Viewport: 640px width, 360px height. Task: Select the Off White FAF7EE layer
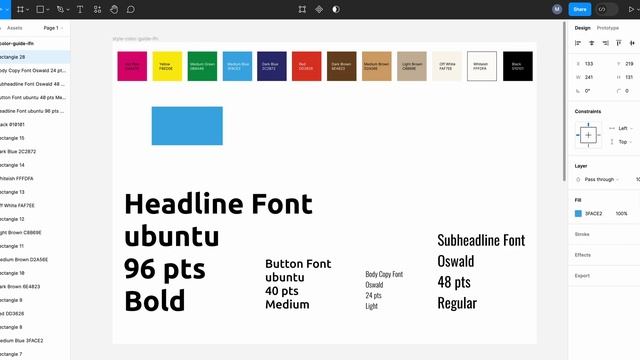coord(35,206)
